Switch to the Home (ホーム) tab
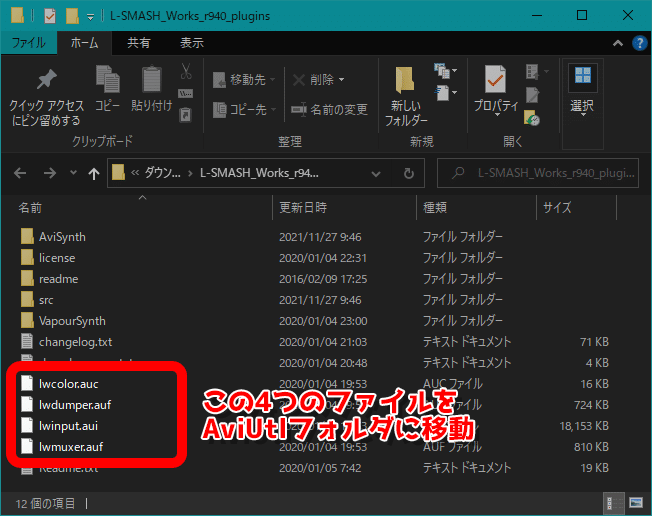Image resolution: width=652 pixels, height=516 pixels. click(x=84, y=43)
